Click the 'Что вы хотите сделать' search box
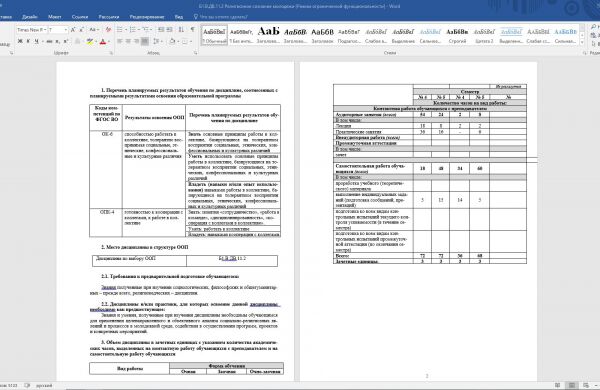The image size is (600, 390). 221,17
